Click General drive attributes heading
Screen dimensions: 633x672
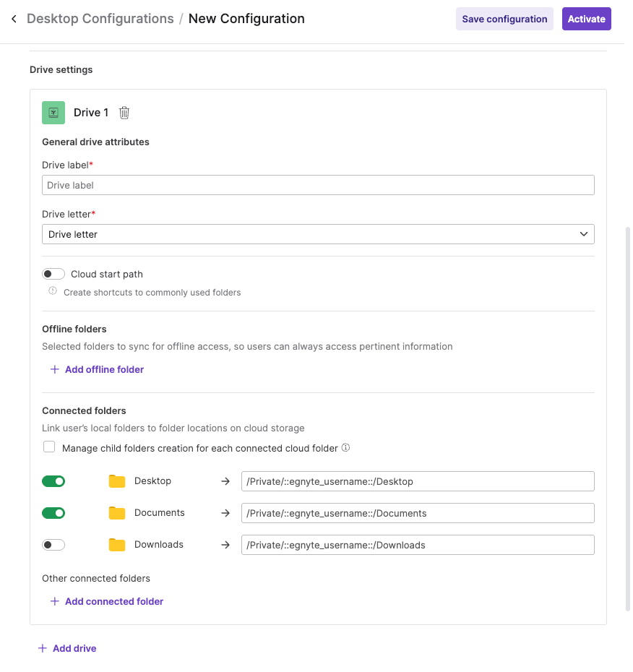click(x=95, y=142)
